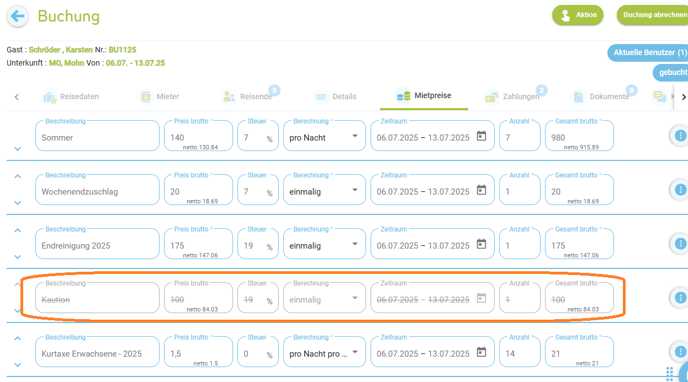Click Preis brutto field with 1,5

tap(198, 352)
